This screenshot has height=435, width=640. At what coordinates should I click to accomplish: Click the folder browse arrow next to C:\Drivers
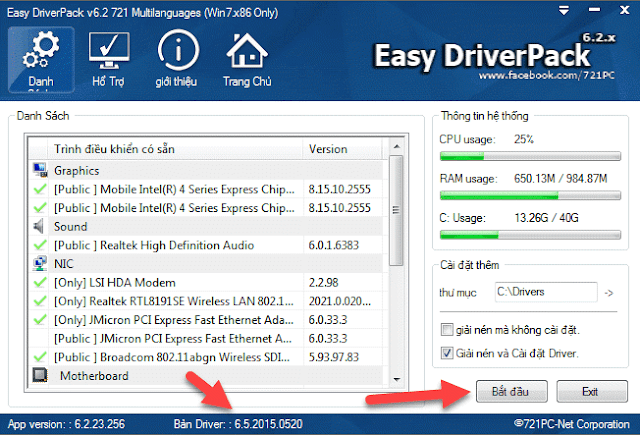(609, 293)
